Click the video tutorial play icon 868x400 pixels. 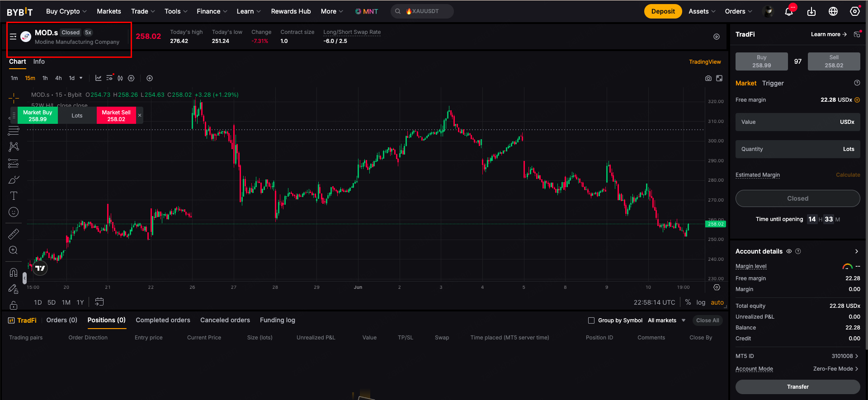pyautogui.click(x=717, y=37)
